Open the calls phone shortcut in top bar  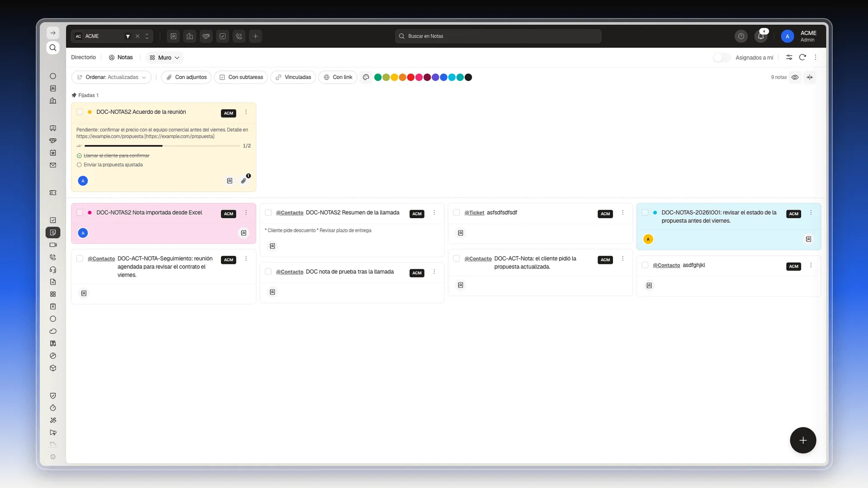tap(239, 36)
